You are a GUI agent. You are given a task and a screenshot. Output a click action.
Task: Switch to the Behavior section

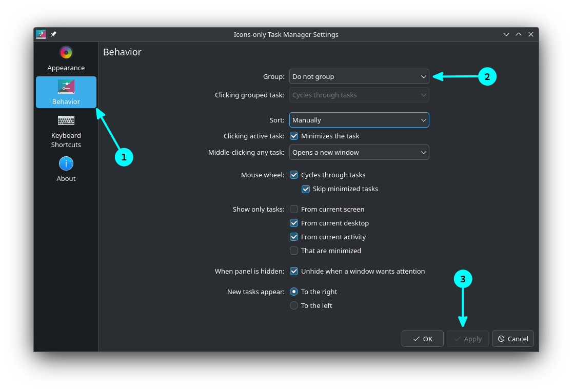pos(66,92)
